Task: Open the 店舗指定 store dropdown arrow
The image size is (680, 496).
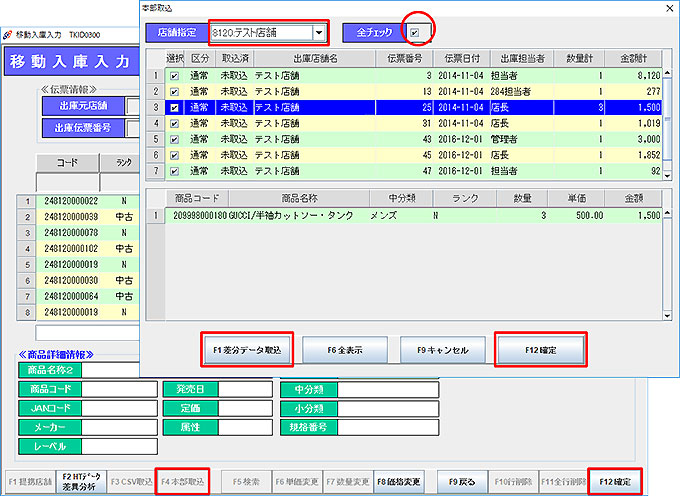Action: click(x=319, y=33)
